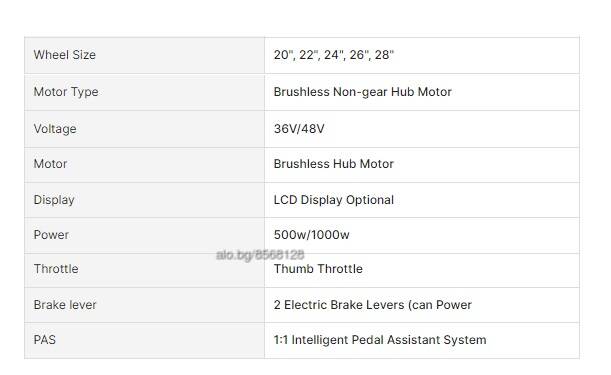Viewport: 611px width, 375px height.
Task: Click the Throttle row label
Action: [x=56, y=269]
